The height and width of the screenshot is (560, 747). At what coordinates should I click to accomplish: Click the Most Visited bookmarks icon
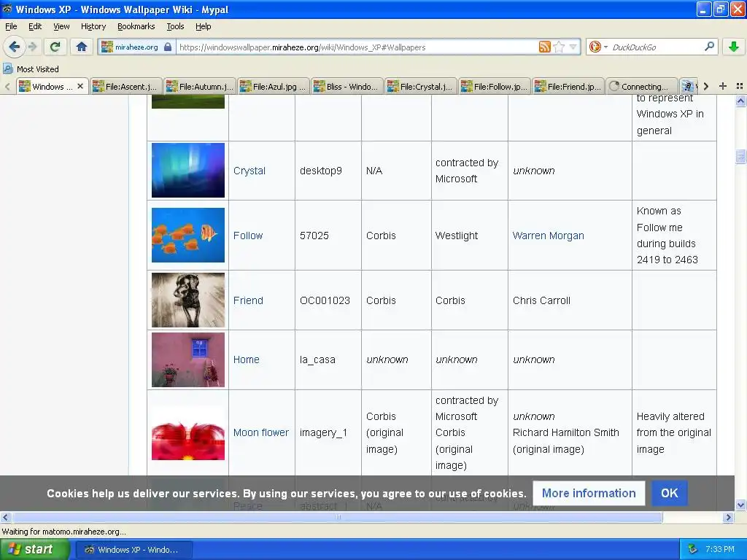[7, 69]
